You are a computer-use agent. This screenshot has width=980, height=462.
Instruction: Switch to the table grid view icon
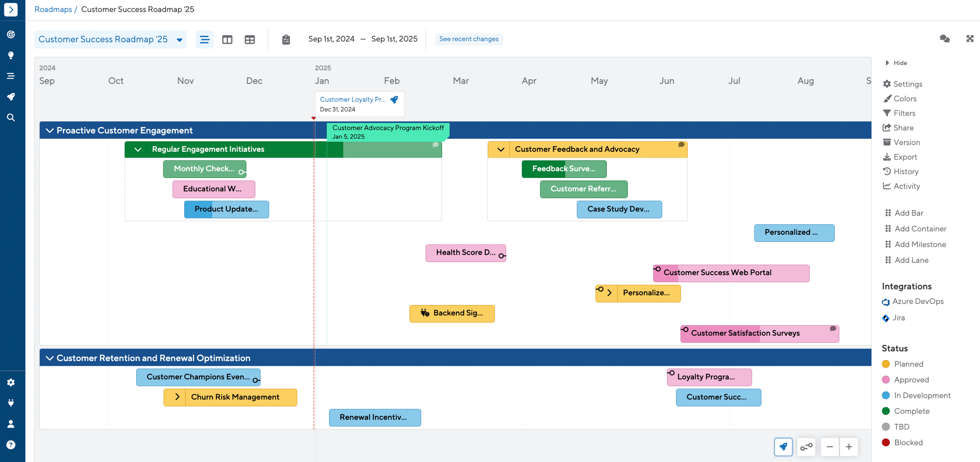click(x=250, y=39)
